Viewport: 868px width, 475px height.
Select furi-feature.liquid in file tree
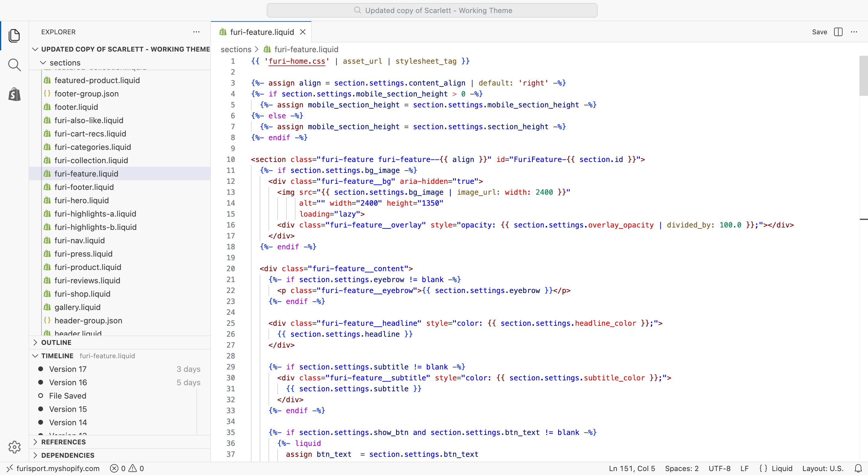click(120, 173)
